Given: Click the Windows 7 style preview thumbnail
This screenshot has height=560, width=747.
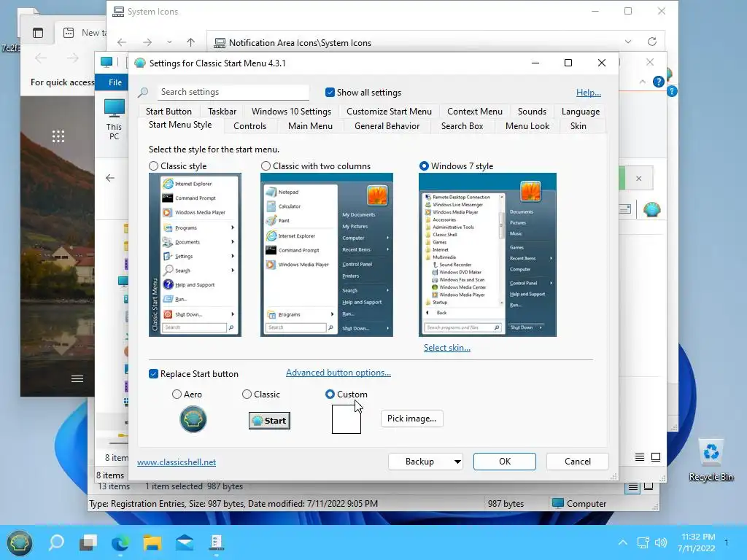Looking at the screenshot, I should 487,254.
